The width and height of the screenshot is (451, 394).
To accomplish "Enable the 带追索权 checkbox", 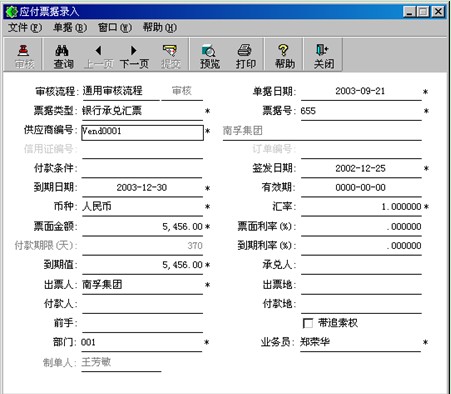I will 308,323.
